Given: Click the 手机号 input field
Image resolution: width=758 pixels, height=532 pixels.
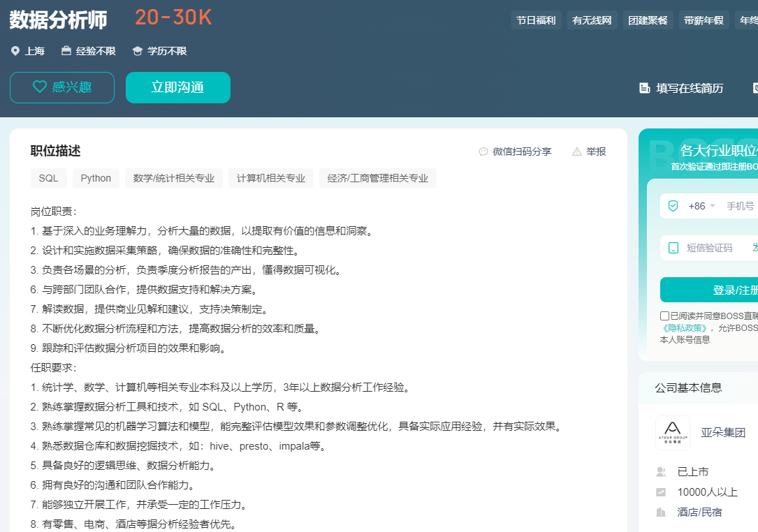Looking at the screenshot, I should pyautogui.click(x=741, y=206).
